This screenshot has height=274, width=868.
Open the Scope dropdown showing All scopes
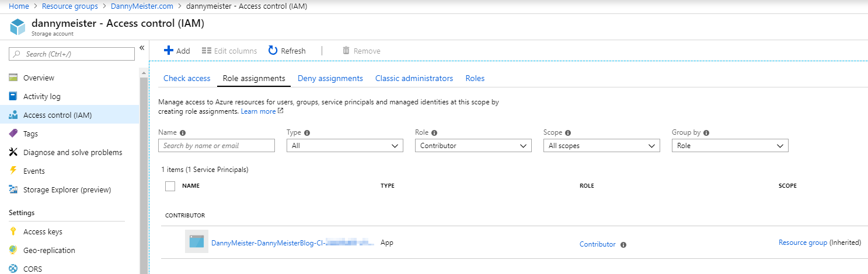pos(602,146)
